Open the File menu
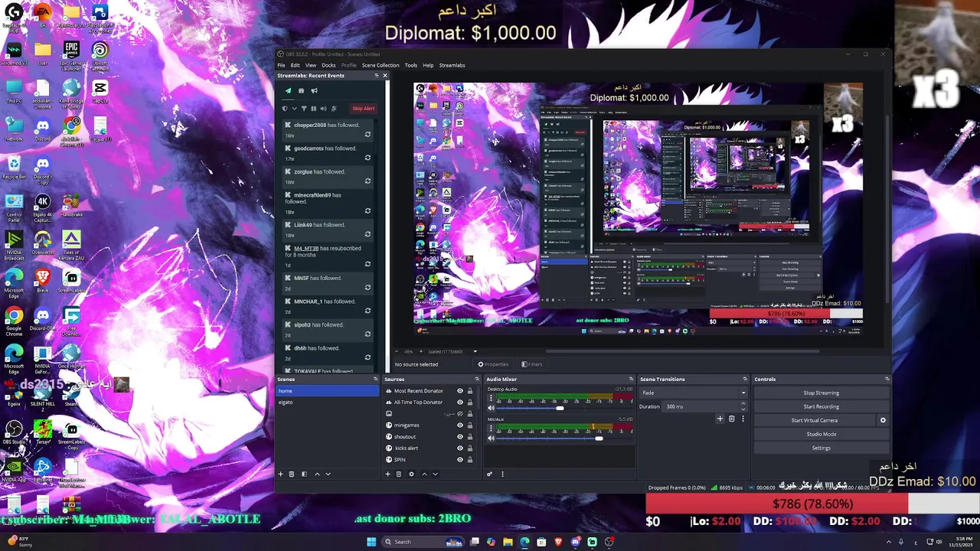This screenshot has height=551, width=980. [281, 65]
